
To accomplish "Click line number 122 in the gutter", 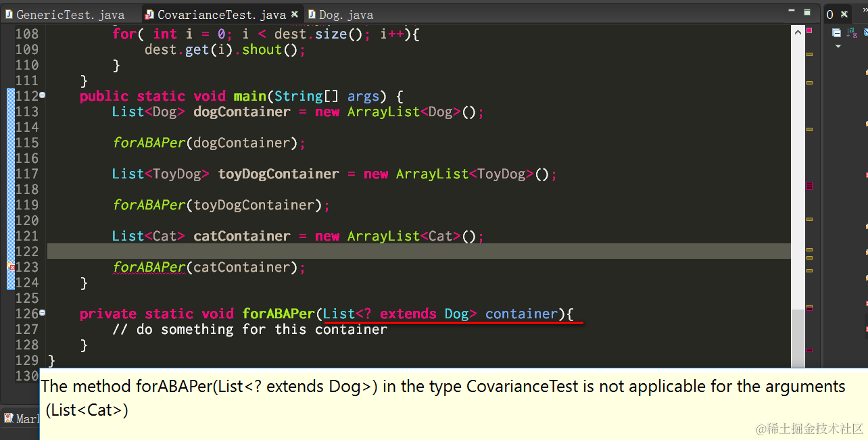I will click(x=26, y=251).
